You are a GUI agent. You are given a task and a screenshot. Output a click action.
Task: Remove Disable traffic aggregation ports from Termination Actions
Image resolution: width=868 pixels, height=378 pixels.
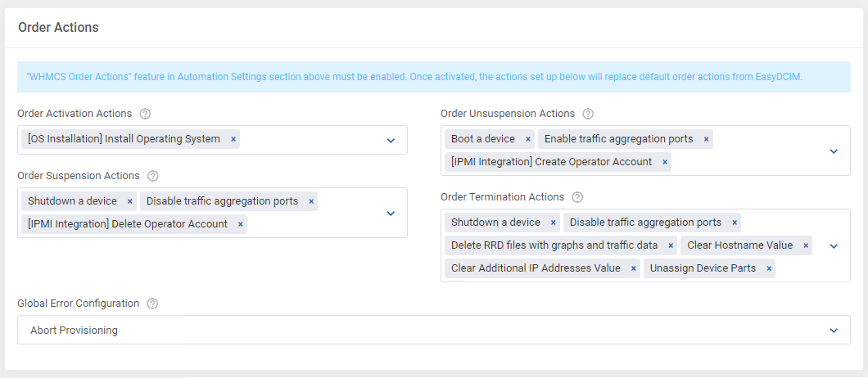pyautogui.click(x=734, y=223)
